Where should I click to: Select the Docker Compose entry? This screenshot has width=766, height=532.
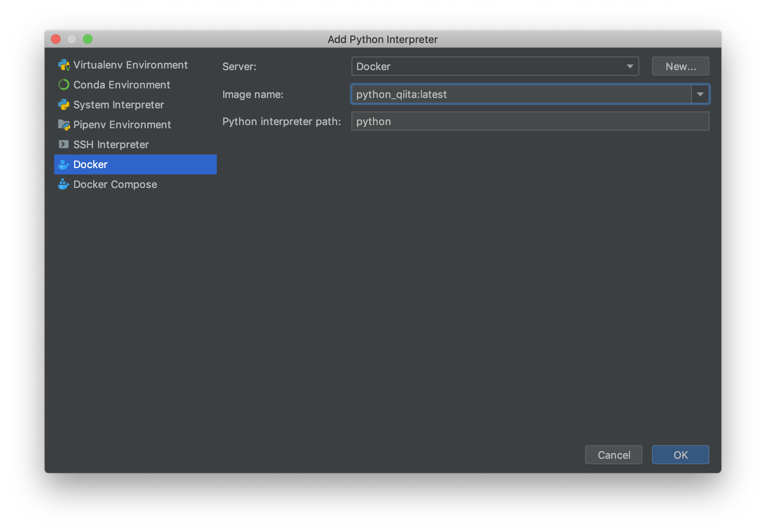tap(136, 184)
